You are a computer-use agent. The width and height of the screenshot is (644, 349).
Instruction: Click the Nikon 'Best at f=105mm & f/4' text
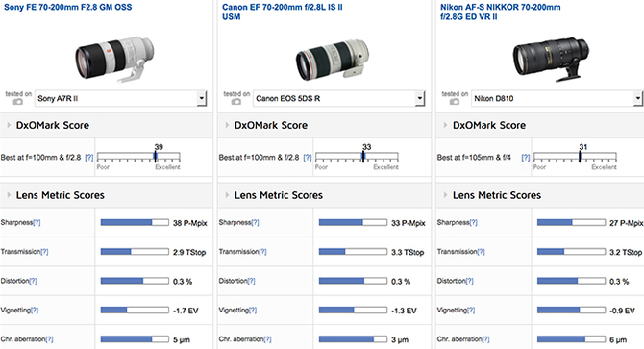pyautogui.click(x=474, y=158)
